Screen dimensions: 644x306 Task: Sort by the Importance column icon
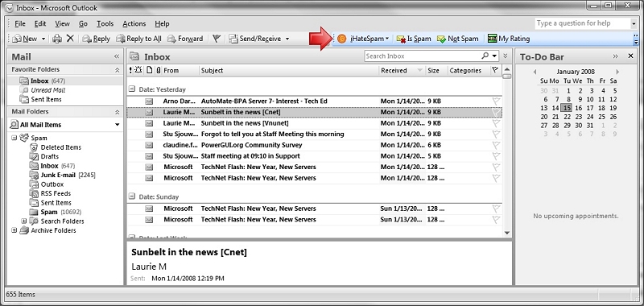coord(130,70)
